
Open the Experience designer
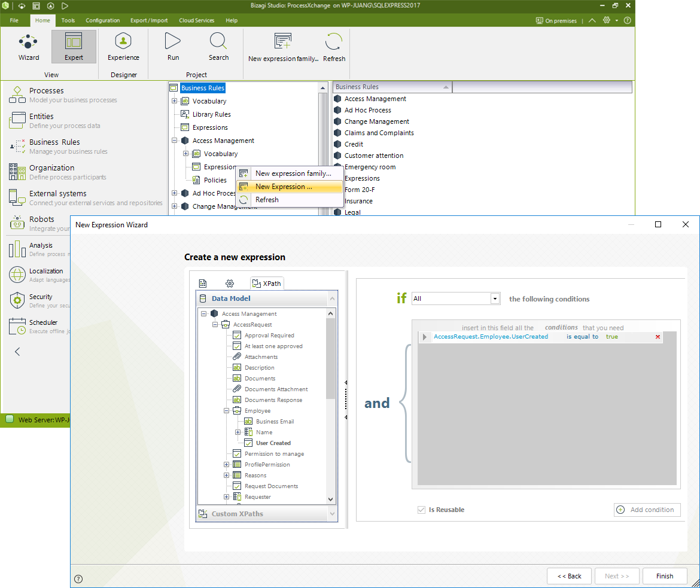(123, 47)
